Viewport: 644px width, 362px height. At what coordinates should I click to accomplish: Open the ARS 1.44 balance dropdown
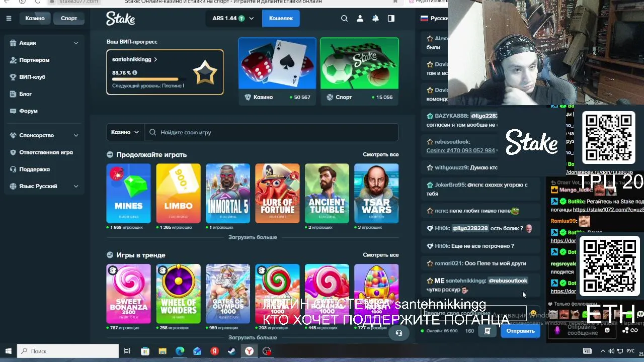point(233,18)
